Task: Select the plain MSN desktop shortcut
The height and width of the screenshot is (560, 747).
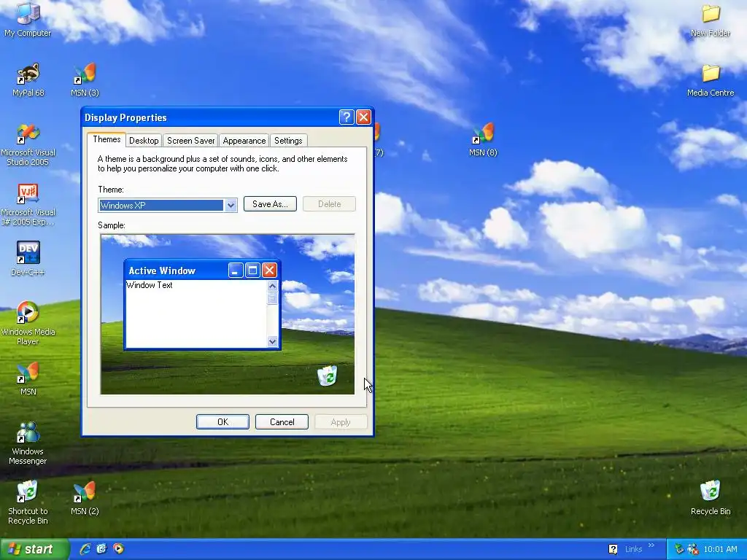Action: pyautogui.click(x=28, y=378)
